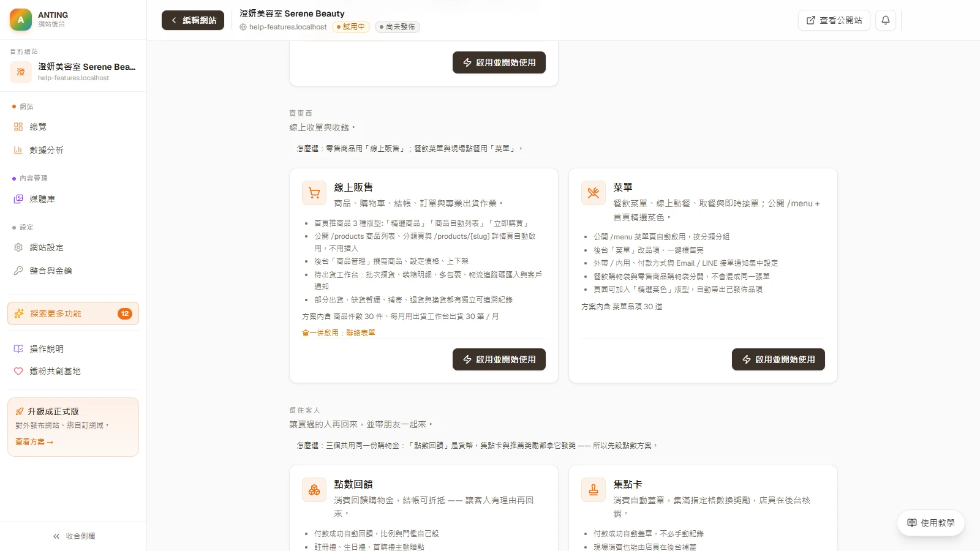
Task: Click 查看公開站 button
Action: tap(834, 20)
